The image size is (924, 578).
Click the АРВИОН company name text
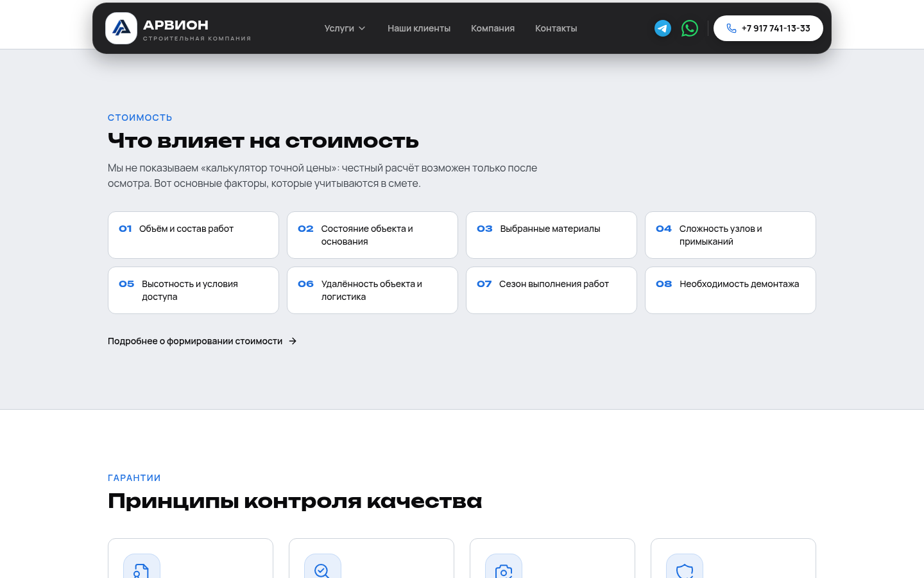(176, 25)
